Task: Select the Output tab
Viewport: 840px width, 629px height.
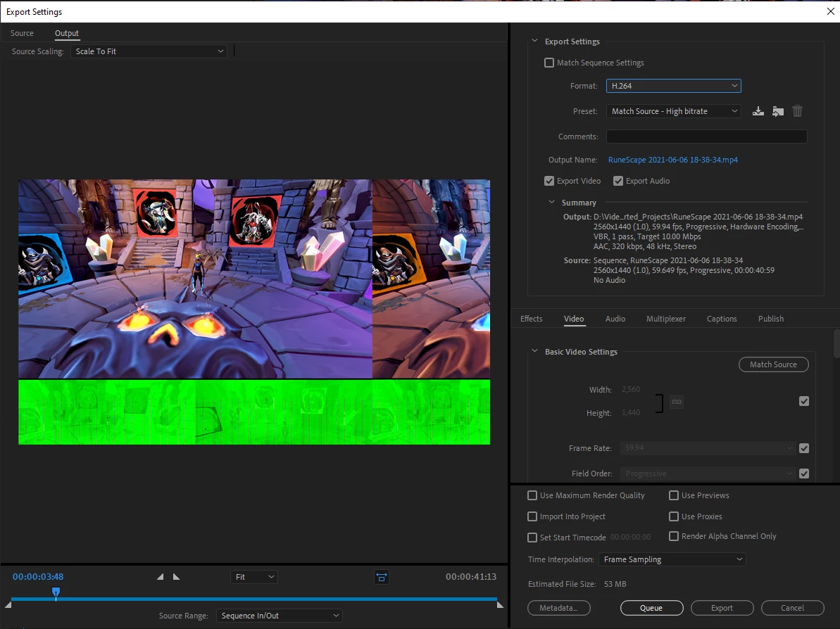Action: point(67,33)
